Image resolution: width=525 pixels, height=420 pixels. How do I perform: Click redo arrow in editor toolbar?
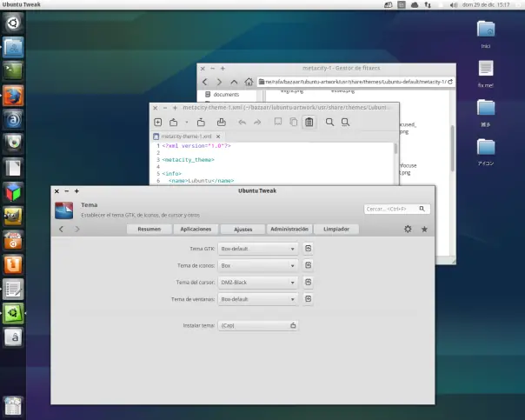257,123
